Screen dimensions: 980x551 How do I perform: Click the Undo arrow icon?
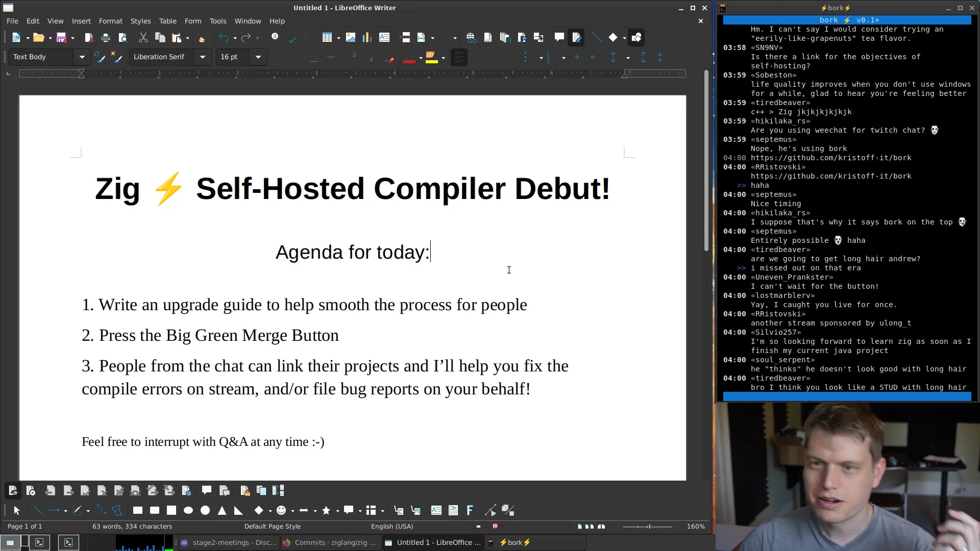pos(224,38)
